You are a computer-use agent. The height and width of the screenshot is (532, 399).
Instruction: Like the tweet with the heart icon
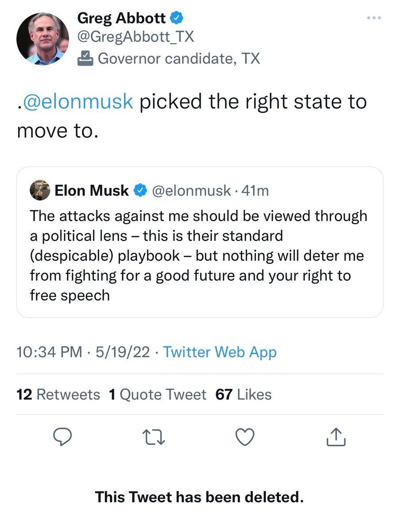click(244, 438)
